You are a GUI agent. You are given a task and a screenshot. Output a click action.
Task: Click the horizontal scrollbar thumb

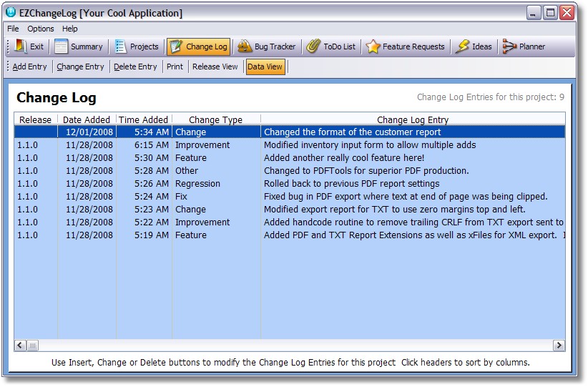tap(33, 346)
